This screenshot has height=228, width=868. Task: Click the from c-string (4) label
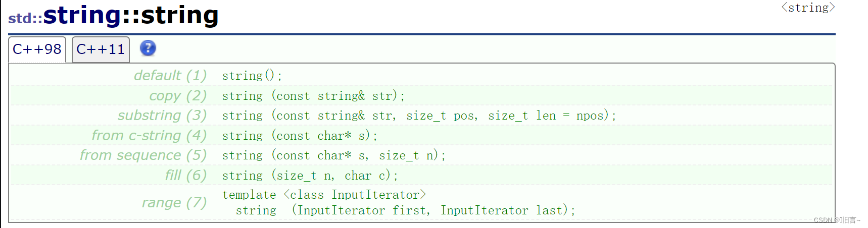point(149,135)
